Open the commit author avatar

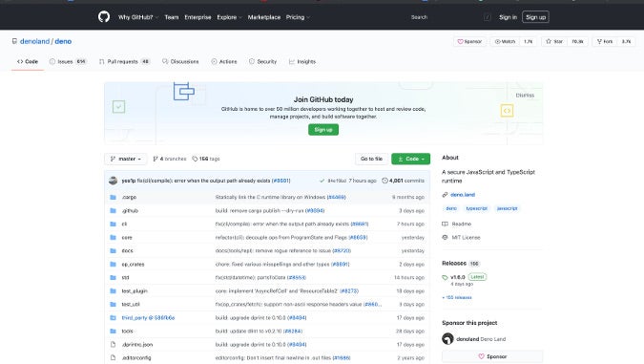[113, 181]
